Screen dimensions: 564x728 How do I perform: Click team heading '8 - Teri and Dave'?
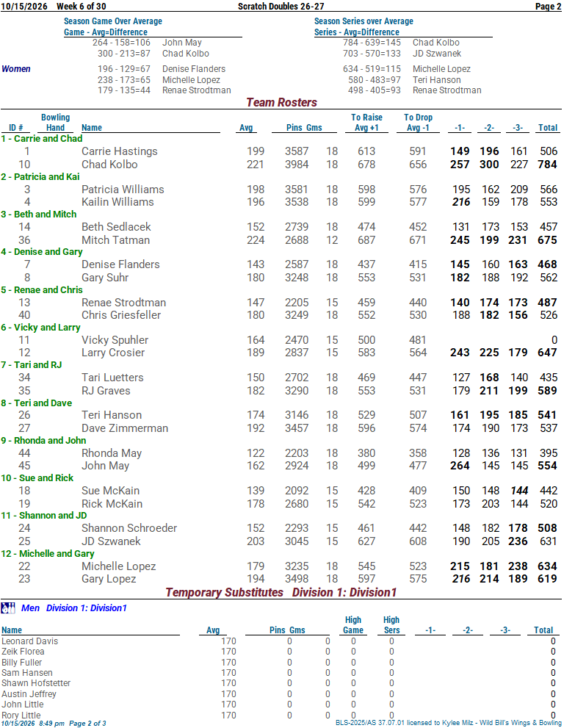pyautogui.click(x=37, y=403)
